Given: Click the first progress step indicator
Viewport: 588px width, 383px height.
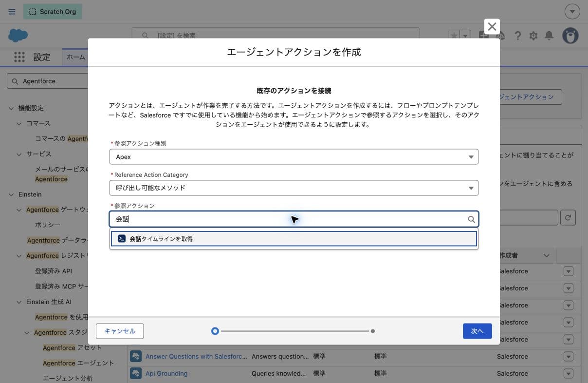Looking at the screenshot, I should (x=215, y=331).
